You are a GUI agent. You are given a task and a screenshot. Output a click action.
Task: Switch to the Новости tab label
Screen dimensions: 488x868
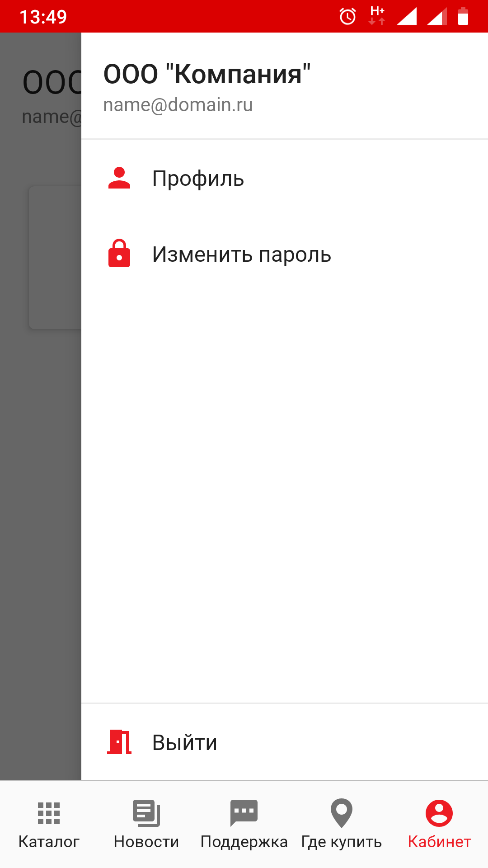coord(146,842)
